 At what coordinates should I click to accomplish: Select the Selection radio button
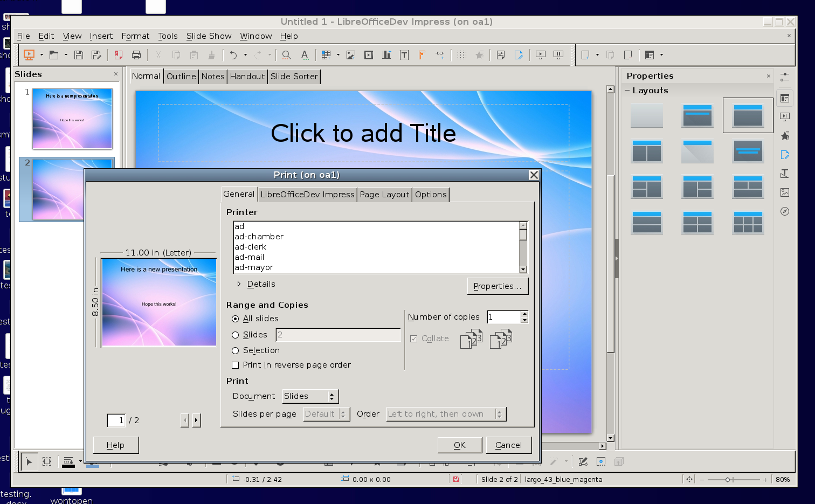point(235,351)
